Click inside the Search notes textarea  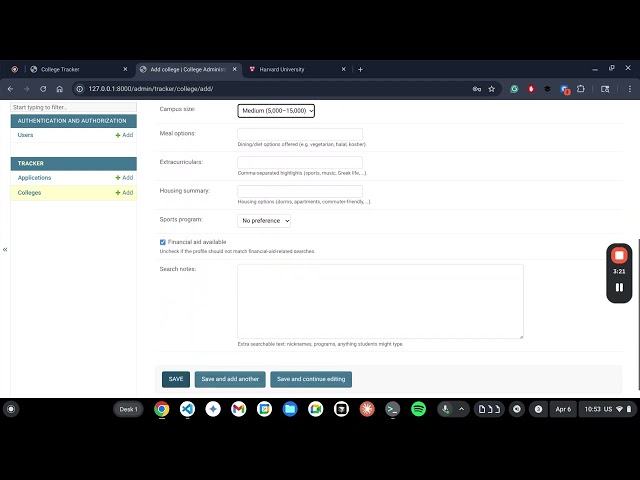380,301
